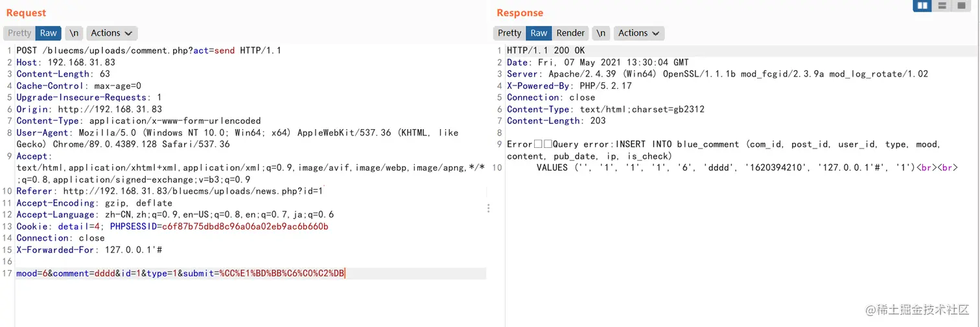This screenshot has height=327, width=980.
Task: Click the Server: Apache/2.4.39 header
Action: click(717, 74)
